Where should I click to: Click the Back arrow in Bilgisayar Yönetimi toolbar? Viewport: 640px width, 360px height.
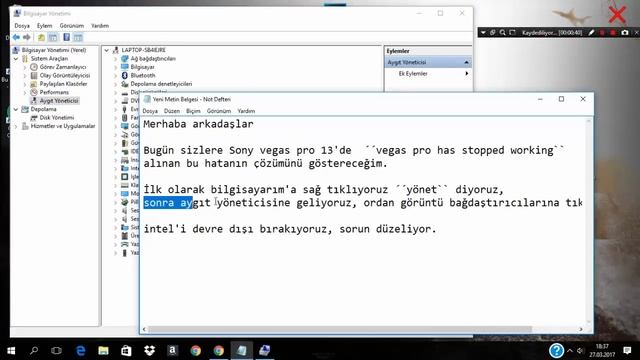click(x=16, y=38)
